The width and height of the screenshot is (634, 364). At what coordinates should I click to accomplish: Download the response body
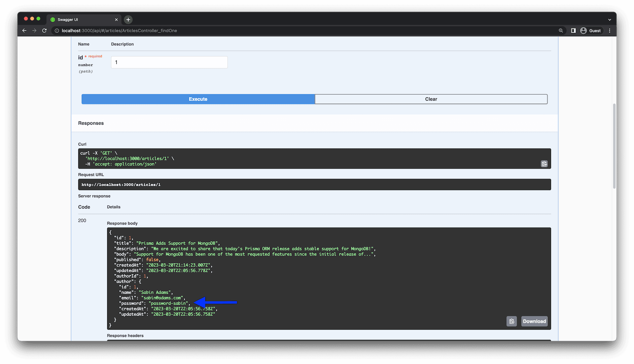pyautogui.click(x=534, y=321)
